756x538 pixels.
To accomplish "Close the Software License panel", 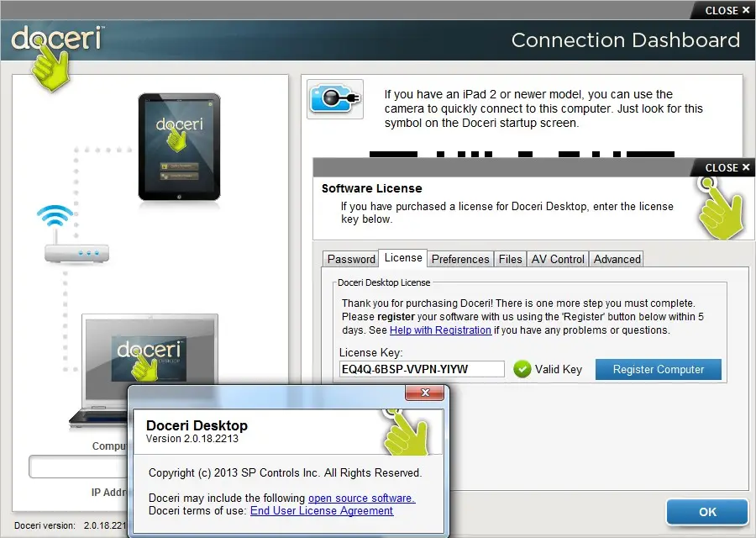I will pos(727,168).
